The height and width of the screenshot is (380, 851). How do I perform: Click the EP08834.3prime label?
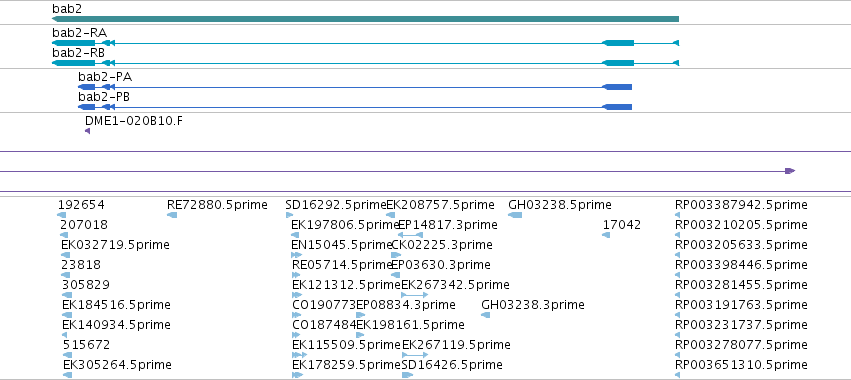[x=406, y=305]
